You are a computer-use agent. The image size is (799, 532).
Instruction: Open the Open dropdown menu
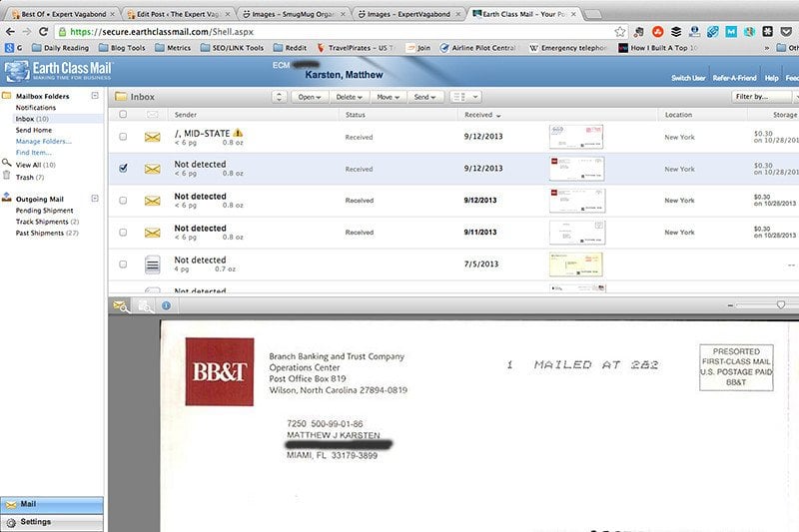click(310, 97)
